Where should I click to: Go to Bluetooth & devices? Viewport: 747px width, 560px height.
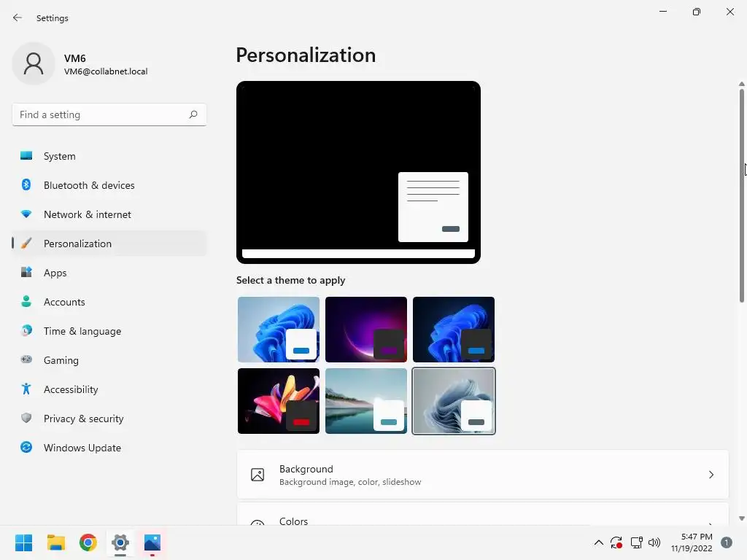click(x=109, y=185)
